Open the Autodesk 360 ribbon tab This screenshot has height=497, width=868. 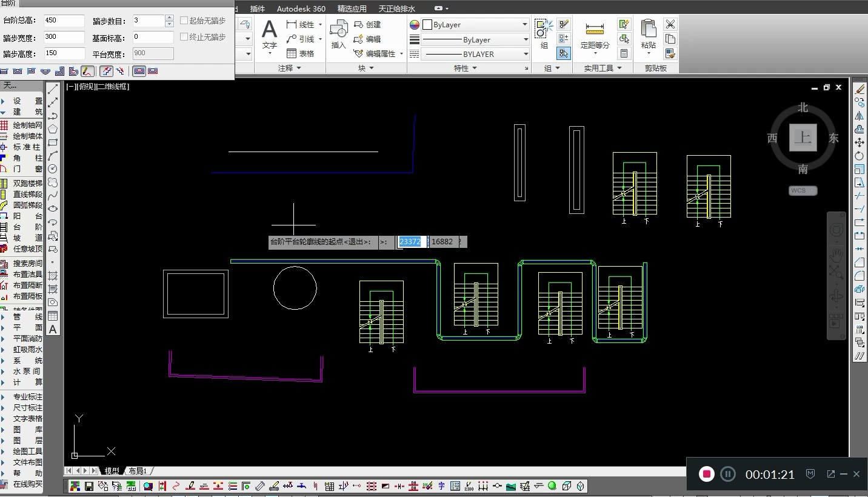click(301, 8)
